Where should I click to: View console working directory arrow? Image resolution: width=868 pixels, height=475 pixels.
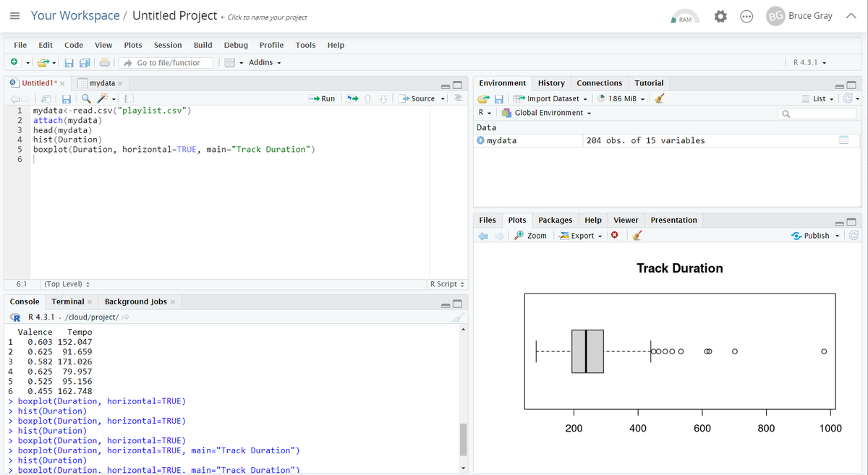[x=124, y=317]
